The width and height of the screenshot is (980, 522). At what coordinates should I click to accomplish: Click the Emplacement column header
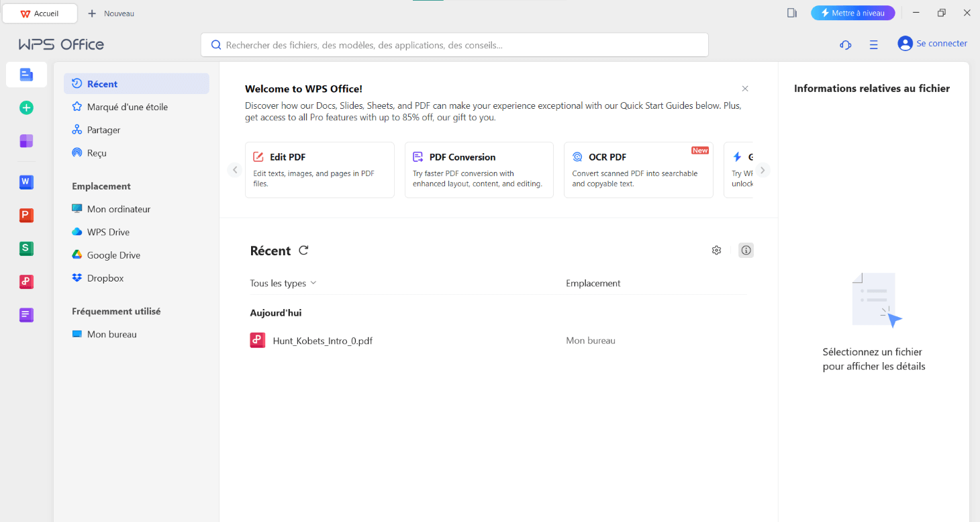593,284
